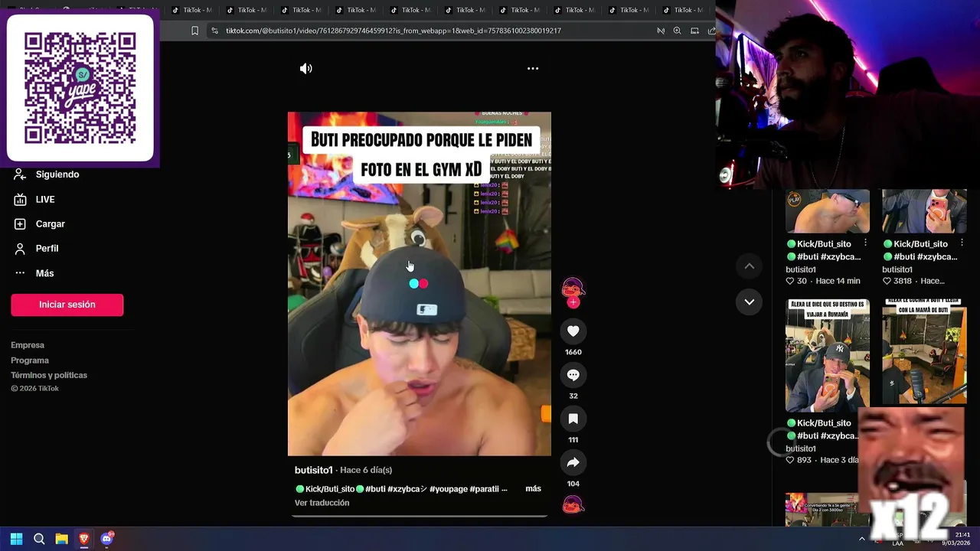The width and height of the screenshot is (980, 551).
Task: Click the #youpage hashtag in the caption
Action: 449,489
